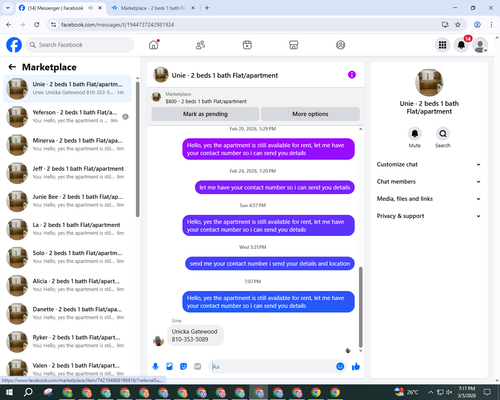Choose a GIF icon in composer
Screen dimensions: 500x400
tap(198, 367)
